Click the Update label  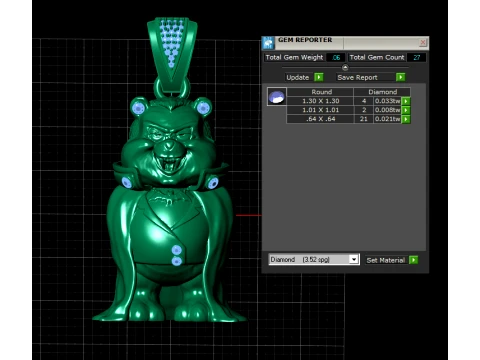point(298,77)
